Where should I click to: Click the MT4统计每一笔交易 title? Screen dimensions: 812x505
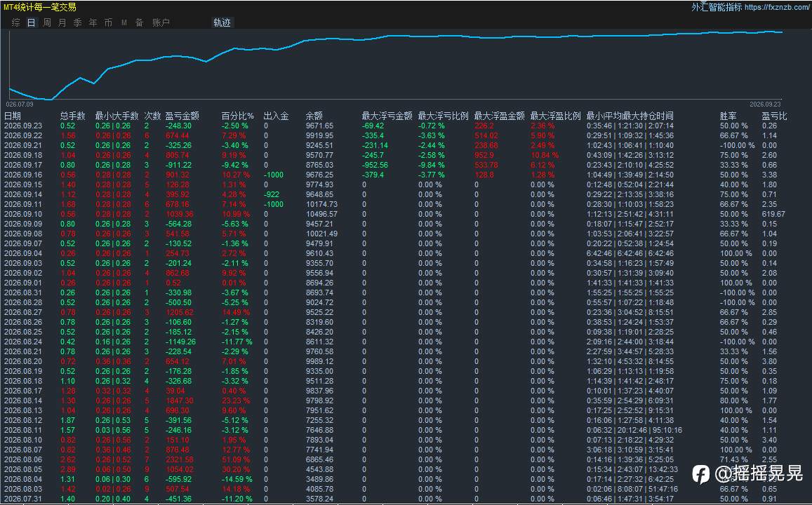(x=39, y=7)
